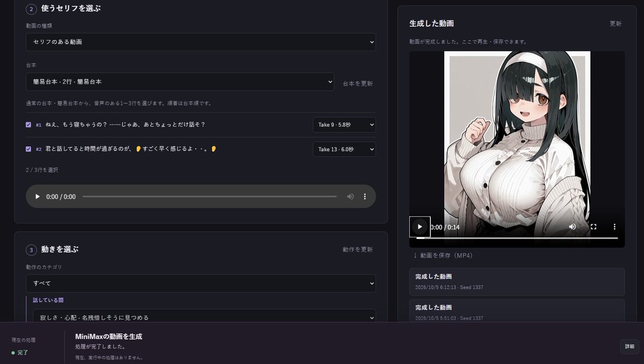Select completed video from 6:12:13
The width and height of the screenshot is (644, 364).
517,281
